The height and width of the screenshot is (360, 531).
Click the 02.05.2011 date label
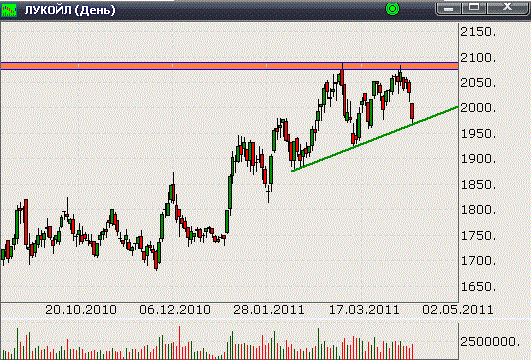click(458, 310)
